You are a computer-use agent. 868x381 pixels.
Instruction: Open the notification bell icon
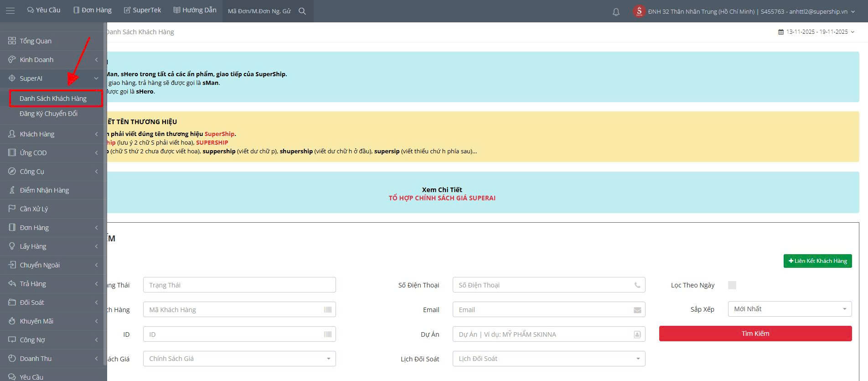616,12
